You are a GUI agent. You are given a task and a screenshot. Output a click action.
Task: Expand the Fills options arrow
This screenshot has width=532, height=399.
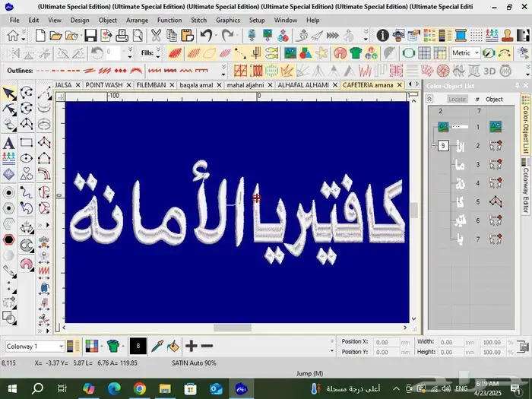pyautogui.click(x=158, y=53)
